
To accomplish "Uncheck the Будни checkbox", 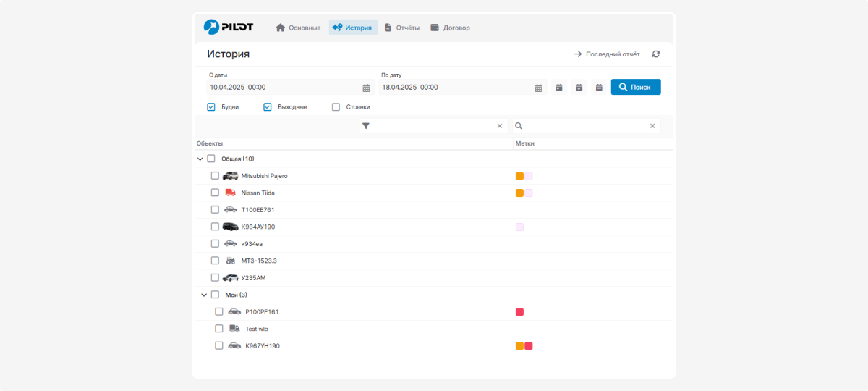I will point(211,107).
